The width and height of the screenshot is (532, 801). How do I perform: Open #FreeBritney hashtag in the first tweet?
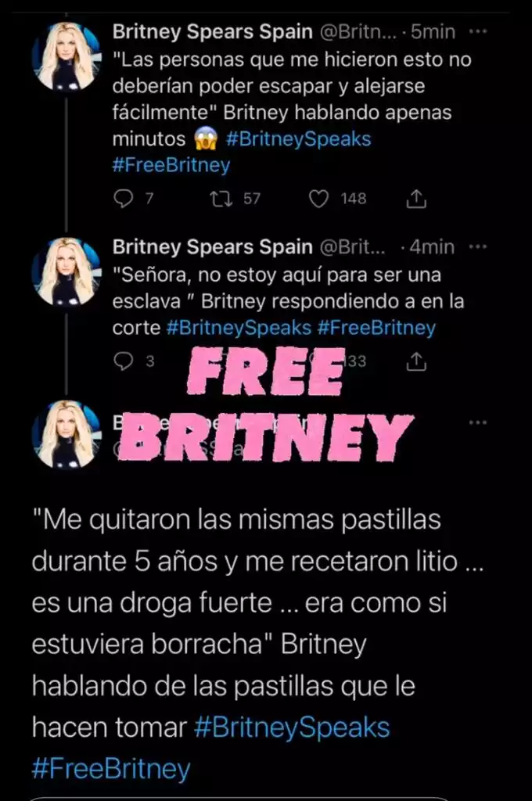coord(171,166)
